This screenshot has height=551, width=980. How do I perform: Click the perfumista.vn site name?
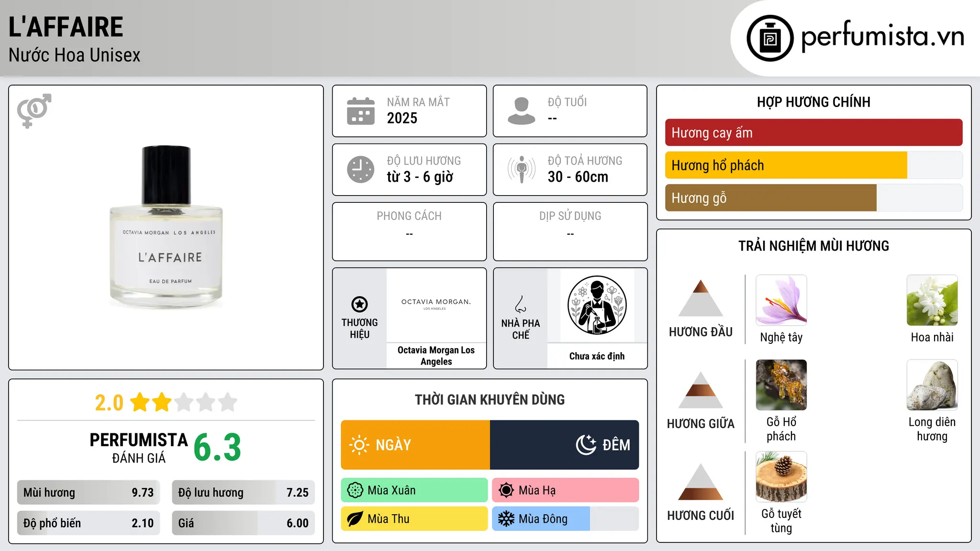[x=882, y=36]
